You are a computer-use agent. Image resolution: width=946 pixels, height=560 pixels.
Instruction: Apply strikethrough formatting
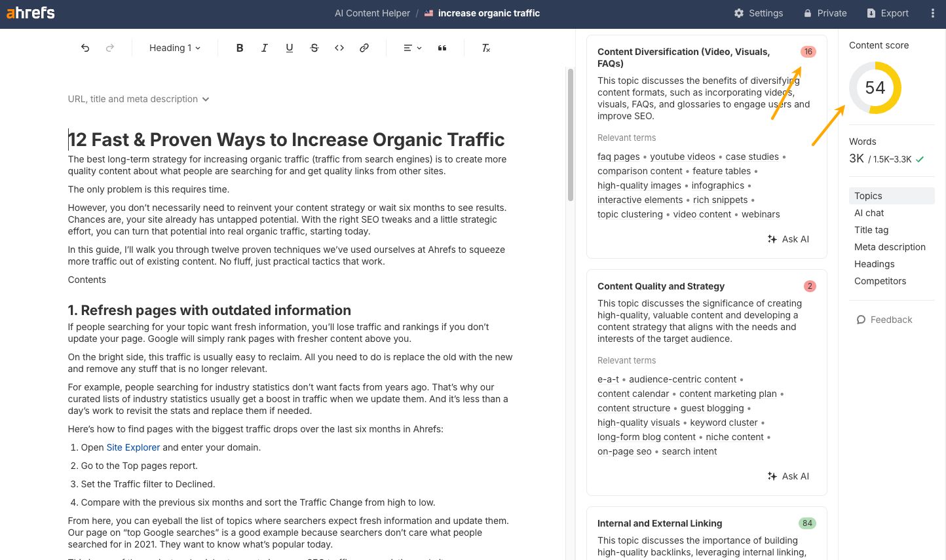tap(314, 47)
